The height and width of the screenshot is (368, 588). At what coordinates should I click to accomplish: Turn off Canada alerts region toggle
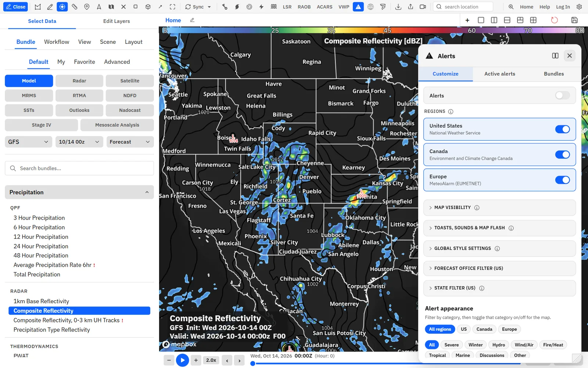562,155
